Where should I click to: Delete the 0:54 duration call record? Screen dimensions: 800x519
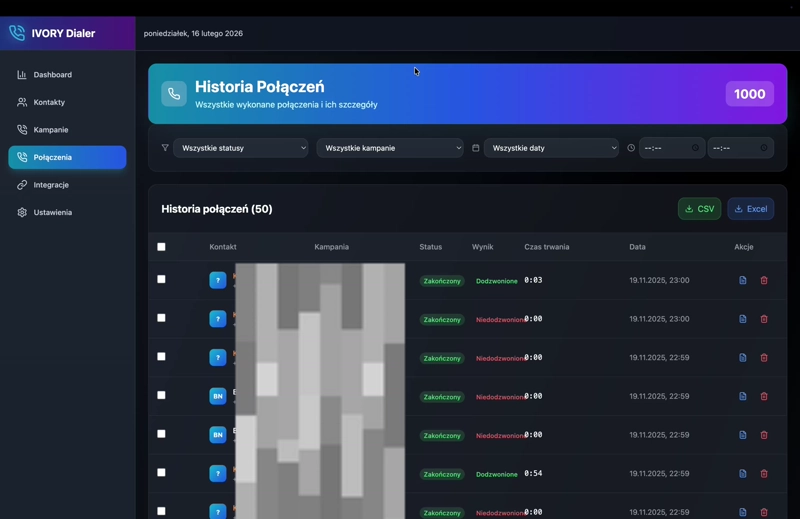(x=764, y=474)
